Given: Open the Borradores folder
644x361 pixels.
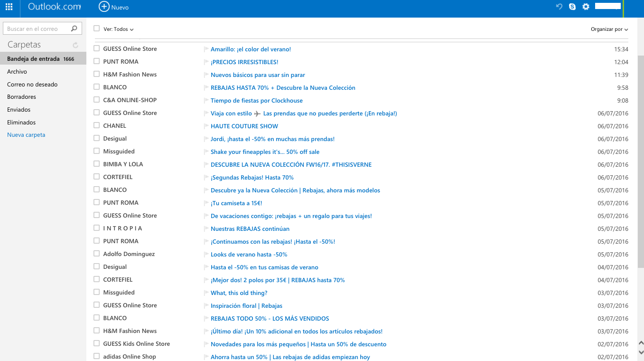Looking at the screenshot, I should tap(21, 97).
